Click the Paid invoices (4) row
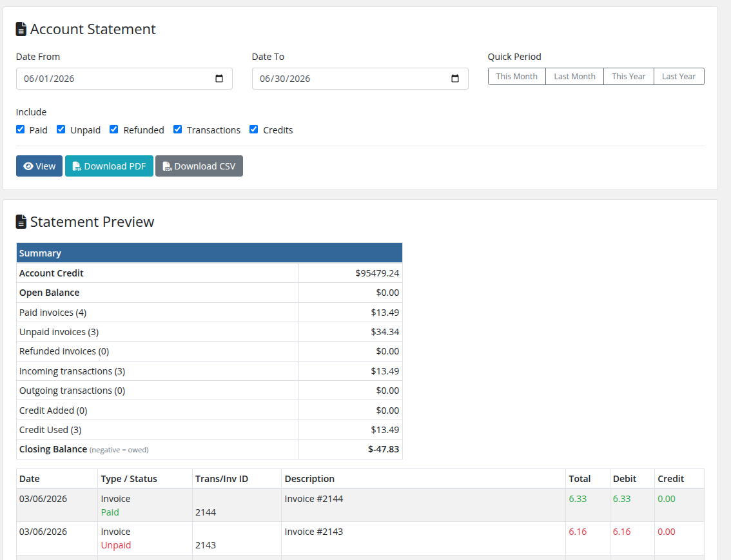The height and width of the screenshot is (560, 731). (210, 312)
